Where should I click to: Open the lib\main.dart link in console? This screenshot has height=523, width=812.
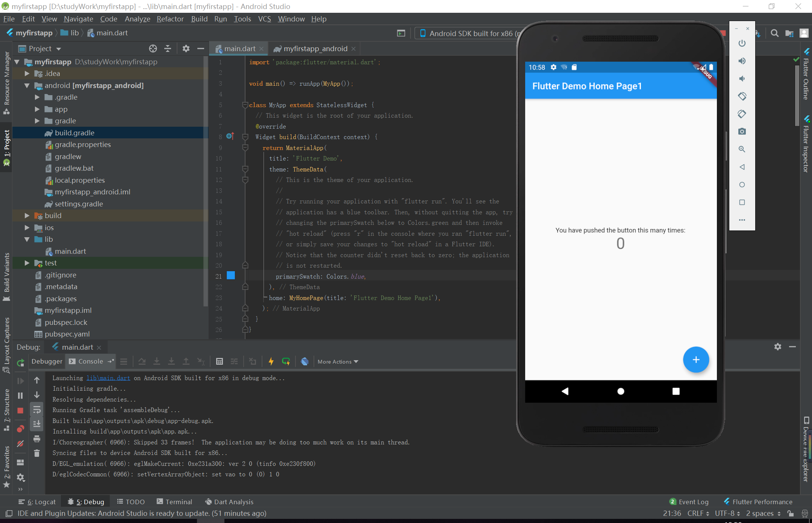tap(108, 378)
